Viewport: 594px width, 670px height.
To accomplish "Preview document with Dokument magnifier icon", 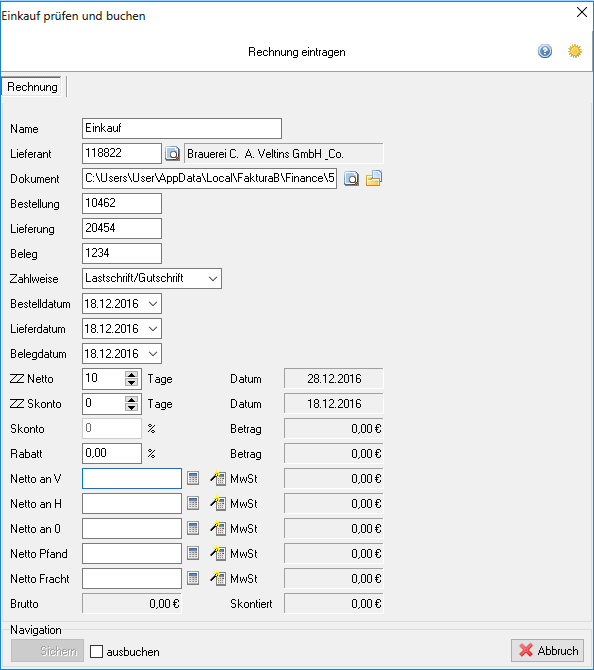I will pyautogui.click(x=351, y=179).
